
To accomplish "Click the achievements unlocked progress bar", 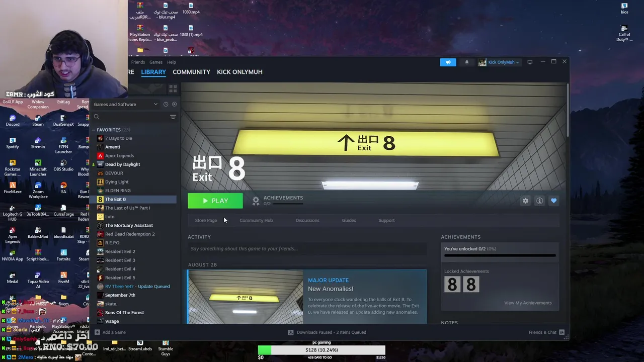I will [500, 255].
